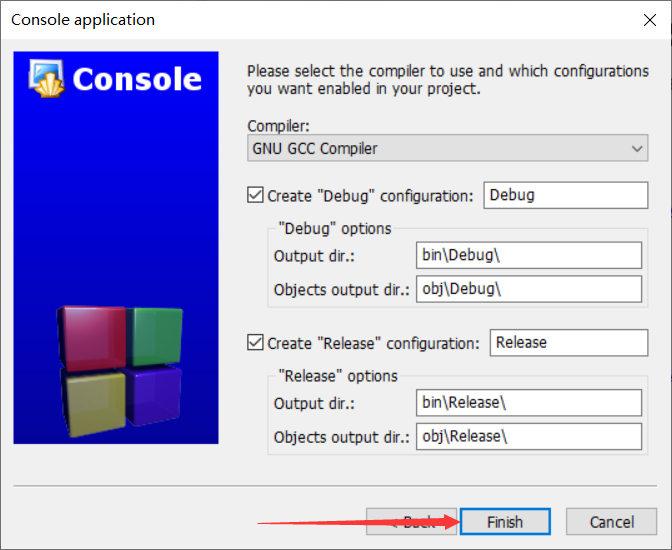
Task: Click the Finish button
Action: tap(505, 522)
